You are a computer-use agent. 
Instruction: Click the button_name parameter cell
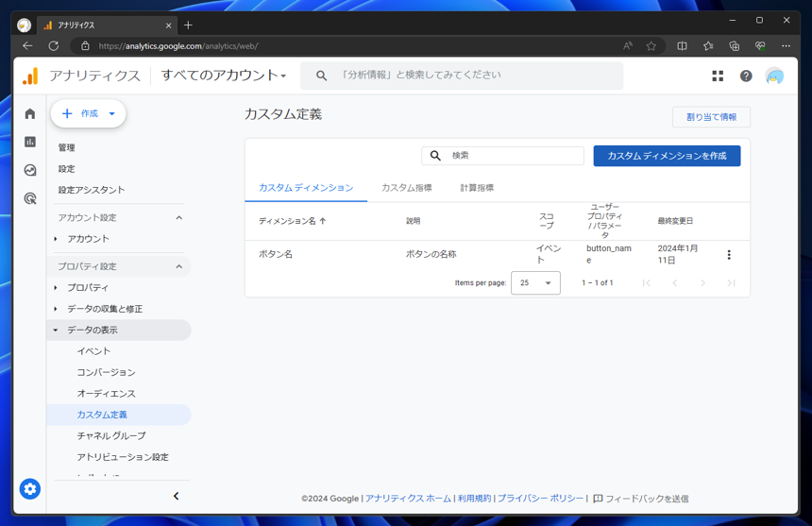click(609, 254)
